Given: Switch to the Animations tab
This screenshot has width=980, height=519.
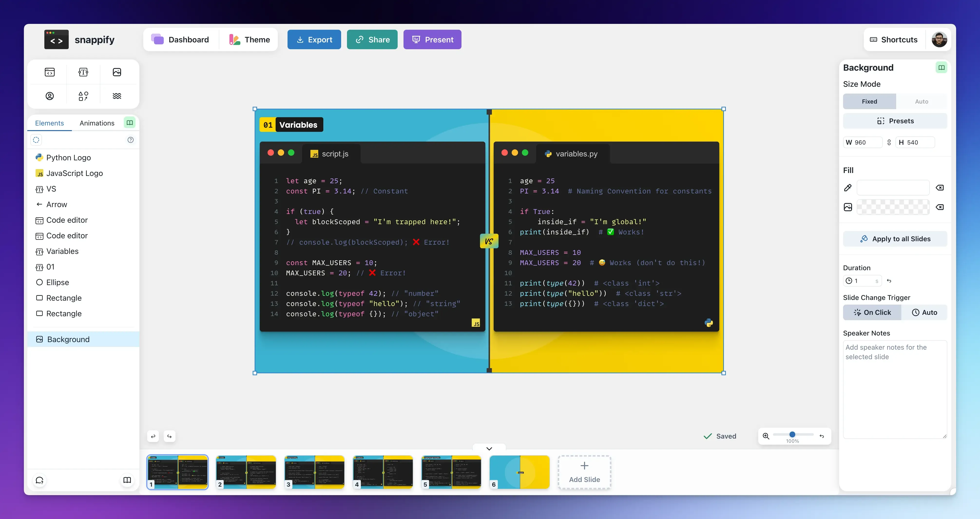Looking at the screenshot, I should pos(97,123).
